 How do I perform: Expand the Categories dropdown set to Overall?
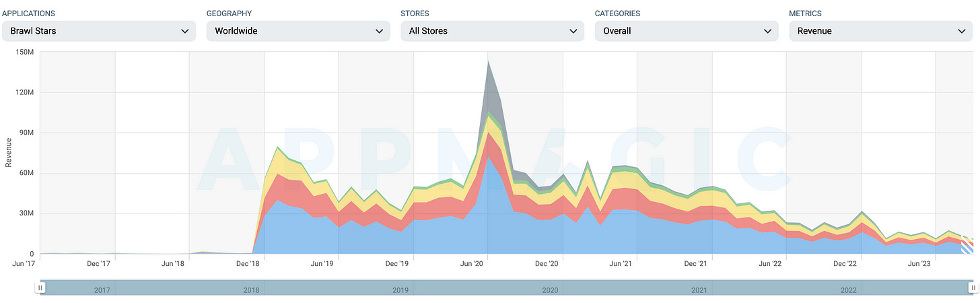686,31
